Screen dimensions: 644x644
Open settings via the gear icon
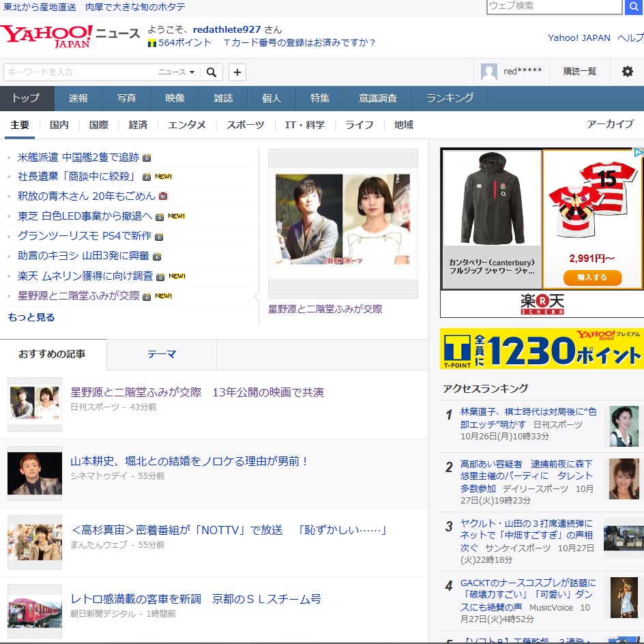tap(627, 72)
